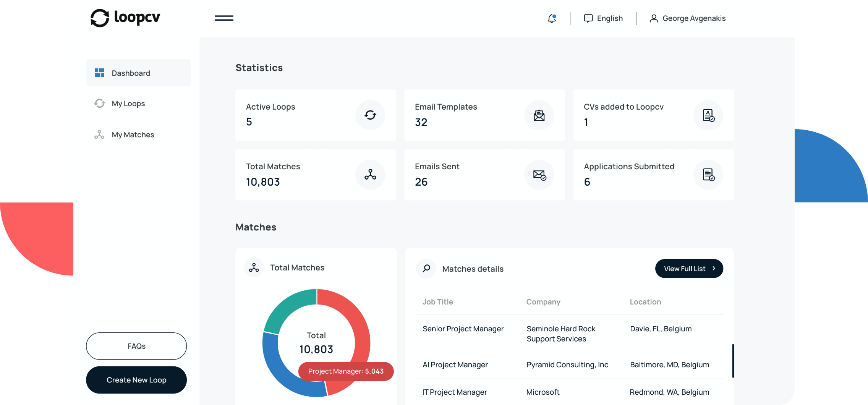This screenshot has height=405, width=868.
Task: Click the Matches details search icon
Action: pyautogui.click(x=426, y=269)
